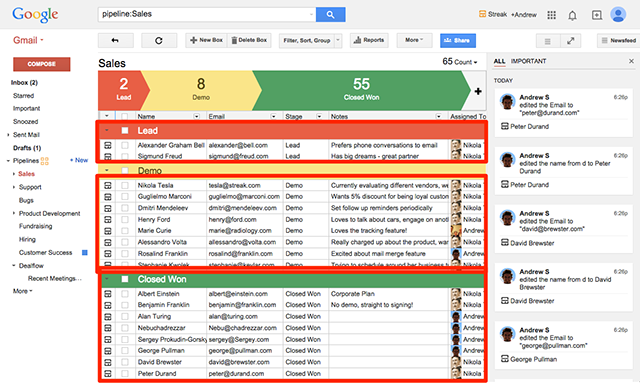Select checkbox for Alexander Graham Bell
This screenshot has width=640, height=383.
coord(125,145)
